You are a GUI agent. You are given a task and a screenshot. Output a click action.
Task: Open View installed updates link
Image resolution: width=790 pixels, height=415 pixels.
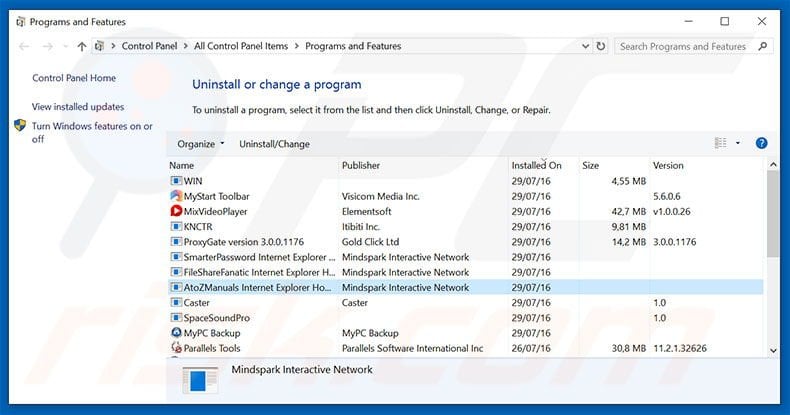pyautogui.click(x=78, y=107)
